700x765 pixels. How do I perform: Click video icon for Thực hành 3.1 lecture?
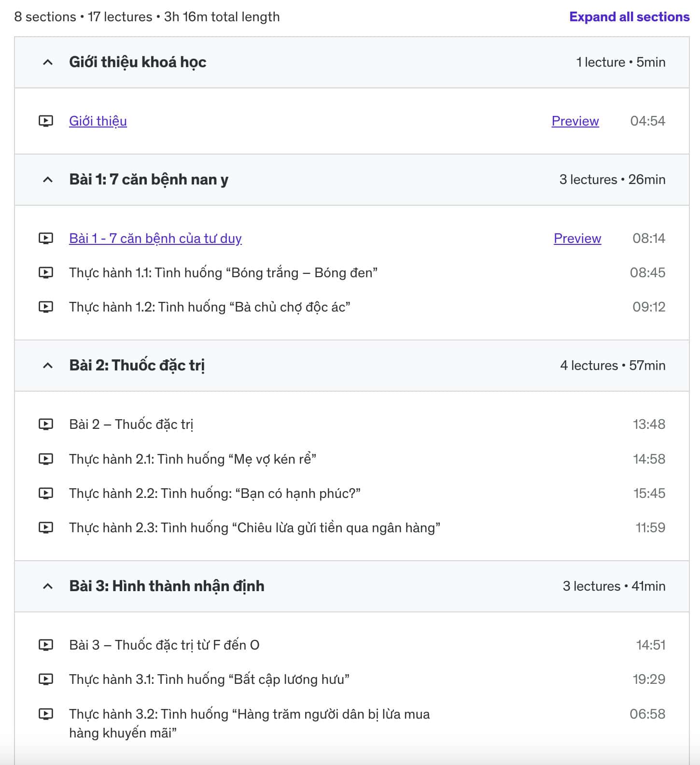(46, 679)
